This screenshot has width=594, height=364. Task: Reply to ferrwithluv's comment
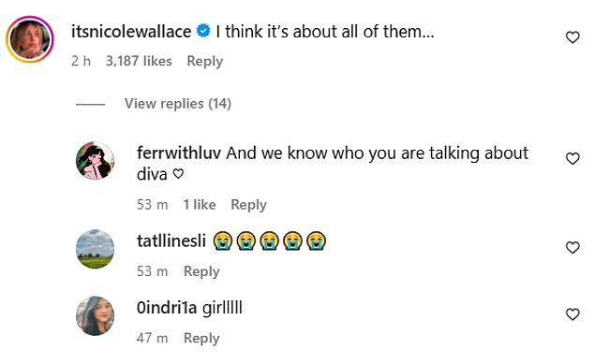[x=248, y=205]
